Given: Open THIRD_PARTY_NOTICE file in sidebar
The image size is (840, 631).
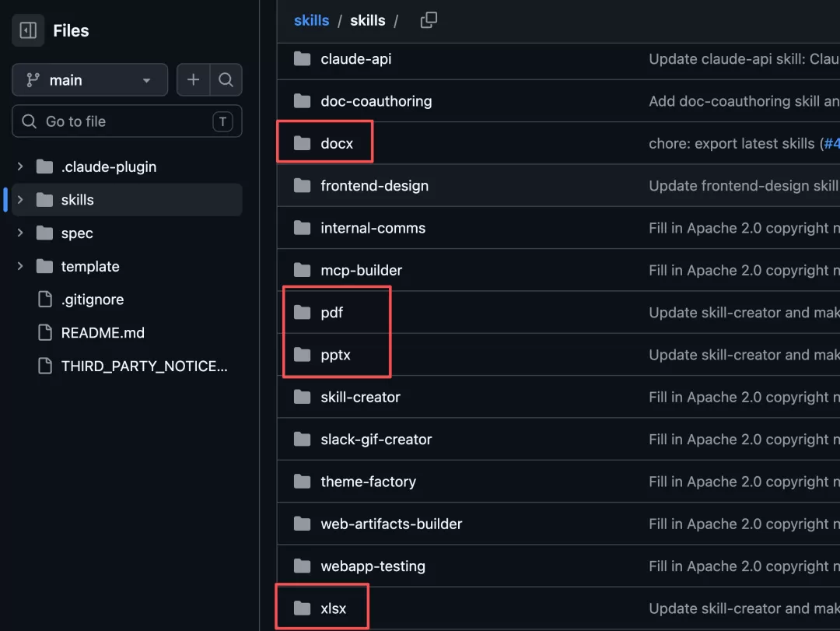Looking at the screenshot, I should pyautogui.click(x=144, y=366).
